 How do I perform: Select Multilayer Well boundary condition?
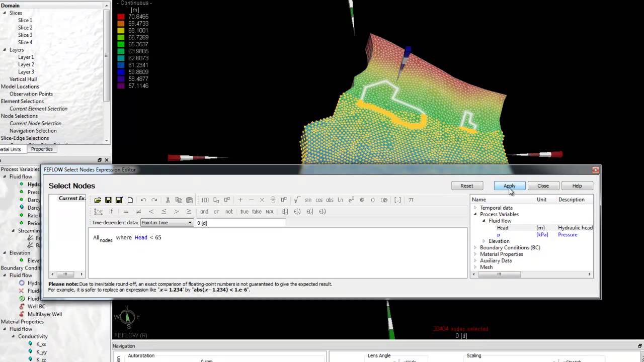pyautogui.click(x=45, y=314)
